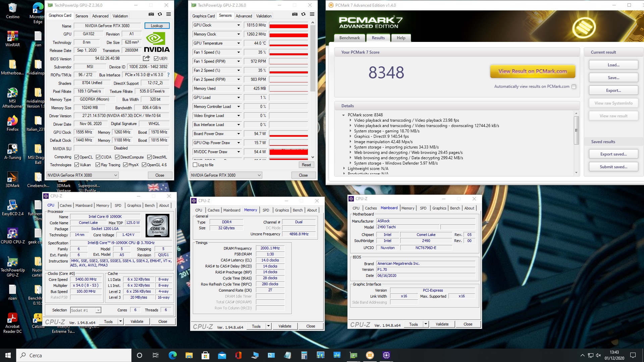644x362 pixels.
Task: Click Lookup button in GPU-Z
Action: pyautogui.click(x=157, y=26)
